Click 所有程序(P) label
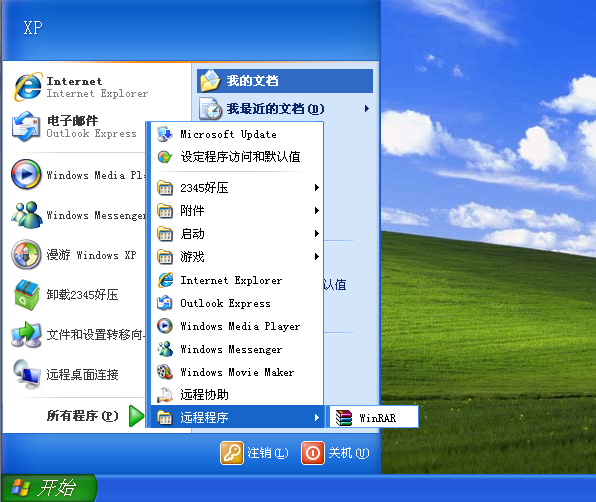This screenshot has width=596, height=502. tap(82, 416)
